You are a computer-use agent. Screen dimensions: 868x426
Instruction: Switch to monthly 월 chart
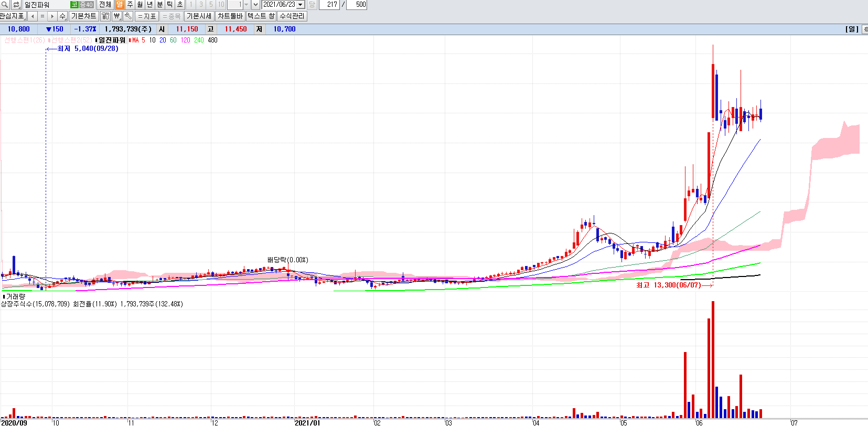[140, 5]
